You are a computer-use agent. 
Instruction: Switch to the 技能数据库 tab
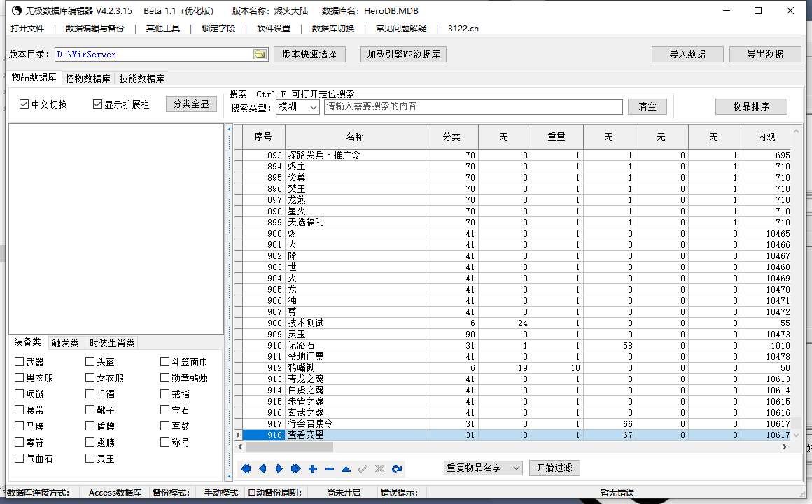(141, 78)
